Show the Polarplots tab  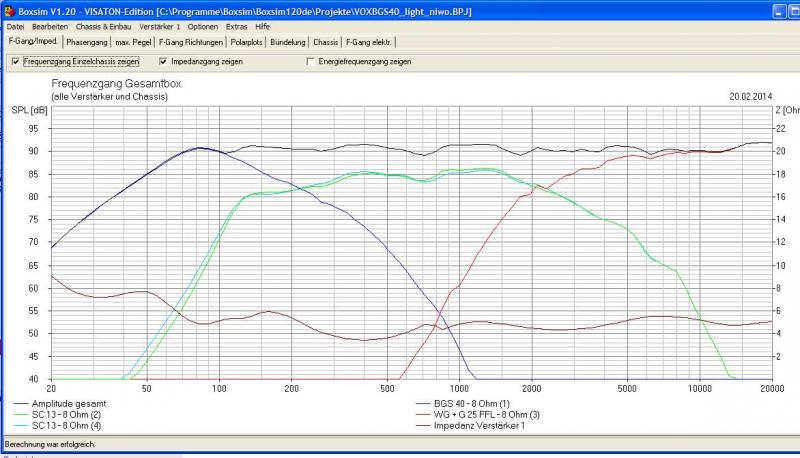248,43
